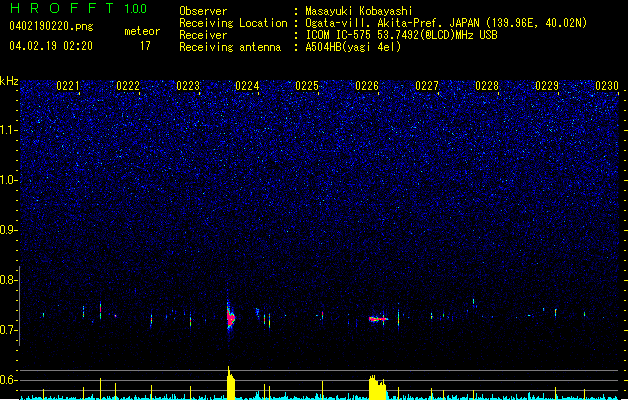Click time marker 0225
The width and height of the screenshot is (629, 400).
307,86
